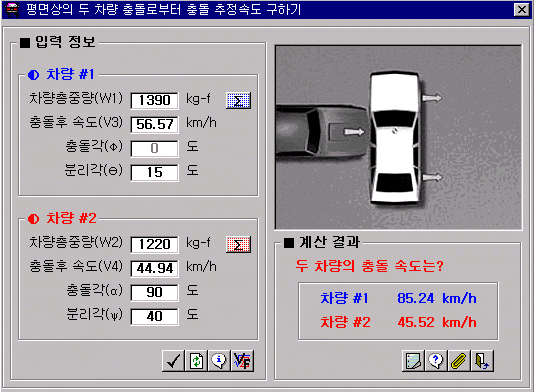The image size is (534, 392).
Task: Open the question mark help icon
Action: coord(436,361)
